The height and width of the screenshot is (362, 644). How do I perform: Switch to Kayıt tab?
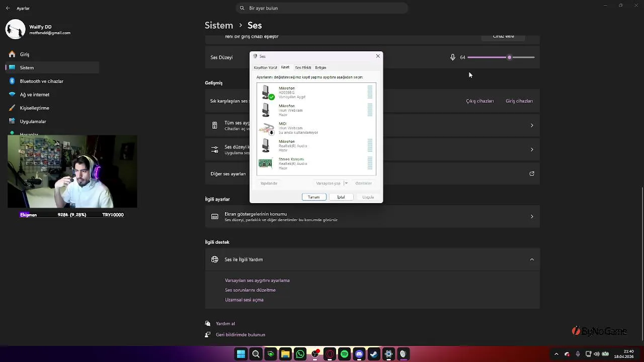point(285,67)
